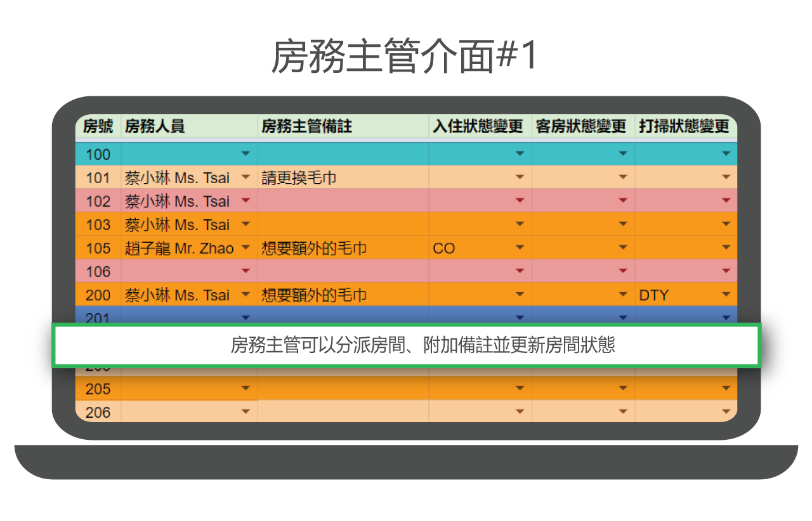Select room number cell 200
The height and width of the screenshot is (521, 812).
point(98,295)
